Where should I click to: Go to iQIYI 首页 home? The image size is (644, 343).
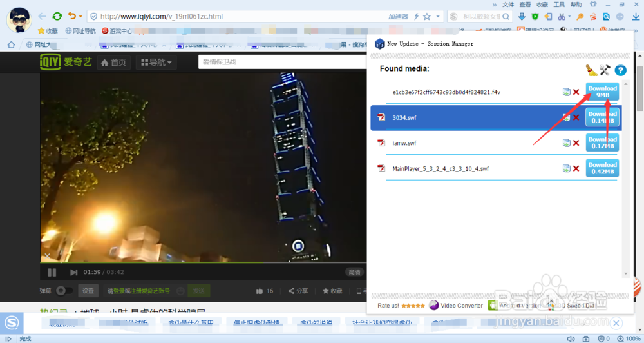point(114,63)
